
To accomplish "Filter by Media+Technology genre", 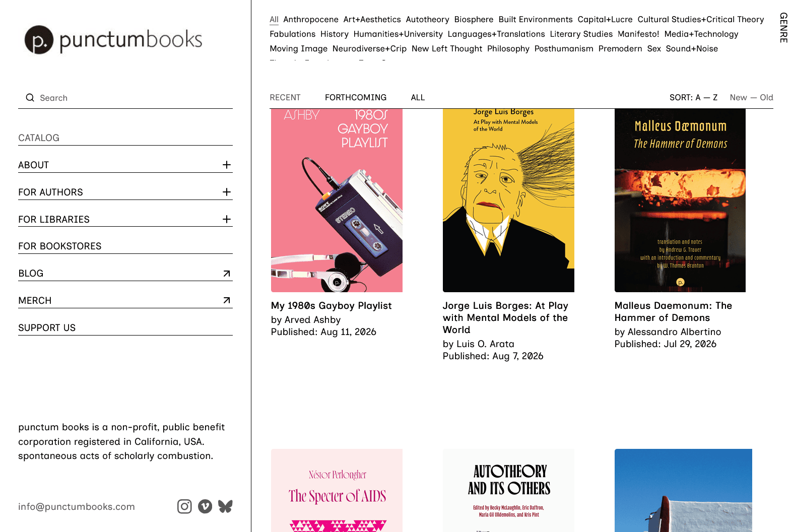I will click(x=701, y=34).
